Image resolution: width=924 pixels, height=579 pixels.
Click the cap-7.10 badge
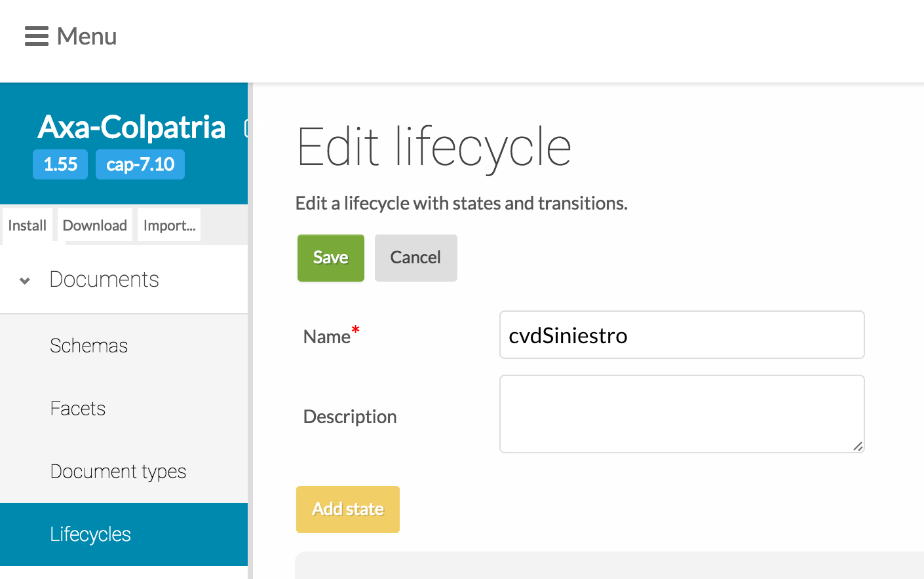tap(140, 164)
